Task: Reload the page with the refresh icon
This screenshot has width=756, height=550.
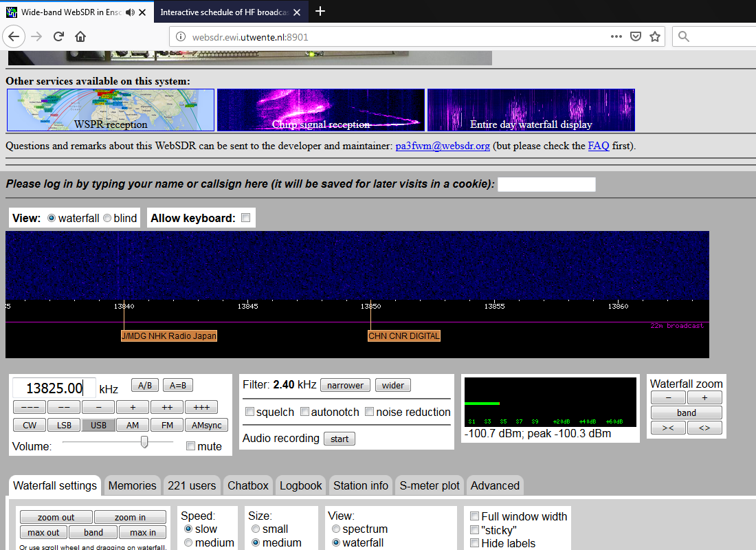Action: [x=59, y=36]
